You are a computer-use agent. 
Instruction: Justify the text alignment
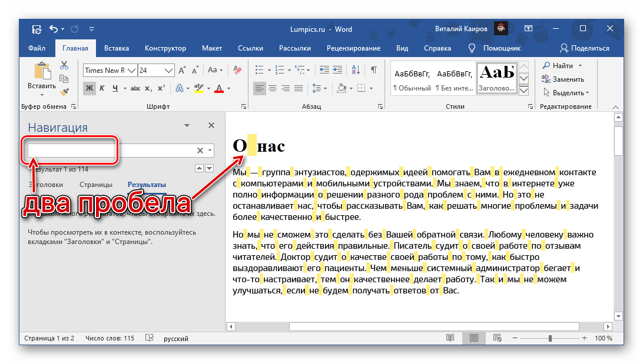299,88
